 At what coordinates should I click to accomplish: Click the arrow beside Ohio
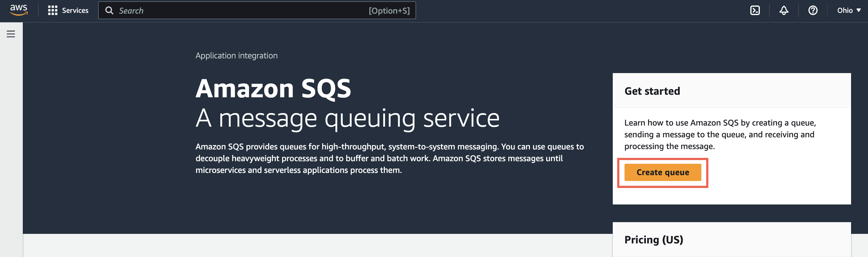859,10
